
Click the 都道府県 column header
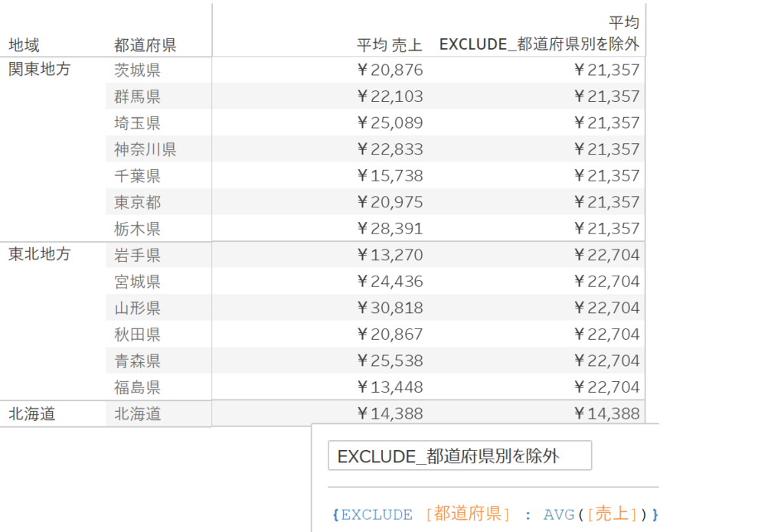pyautogui.click(x=145, y=45)
